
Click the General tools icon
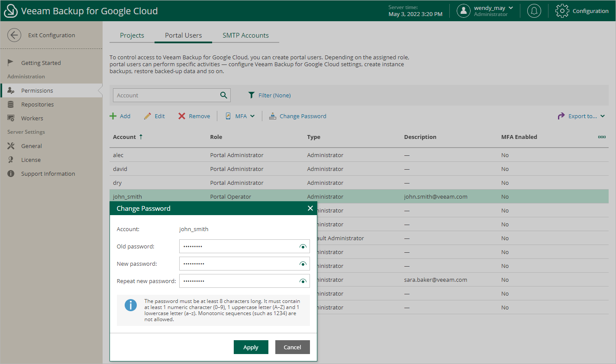tap(11, 146)
